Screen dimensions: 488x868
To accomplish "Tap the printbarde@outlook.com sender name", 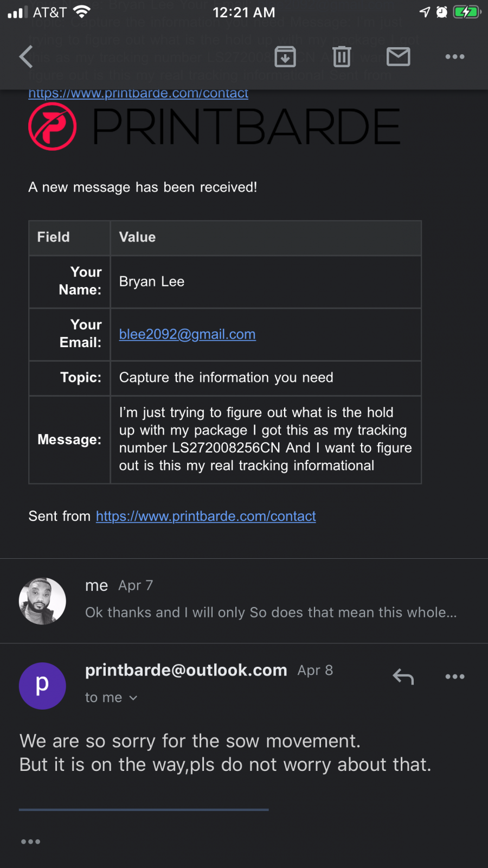I will (x=186, y=671).
